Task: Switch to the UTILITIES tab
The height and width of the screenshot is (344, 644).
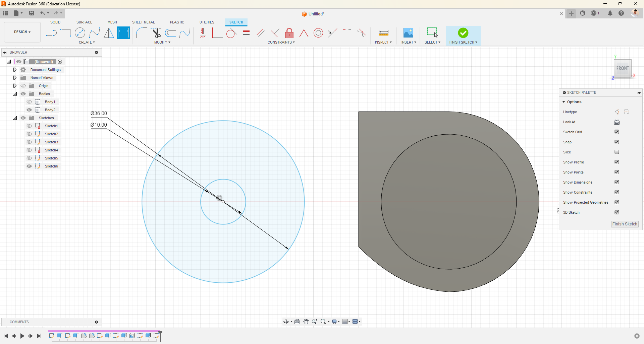Action: point(207,22)
